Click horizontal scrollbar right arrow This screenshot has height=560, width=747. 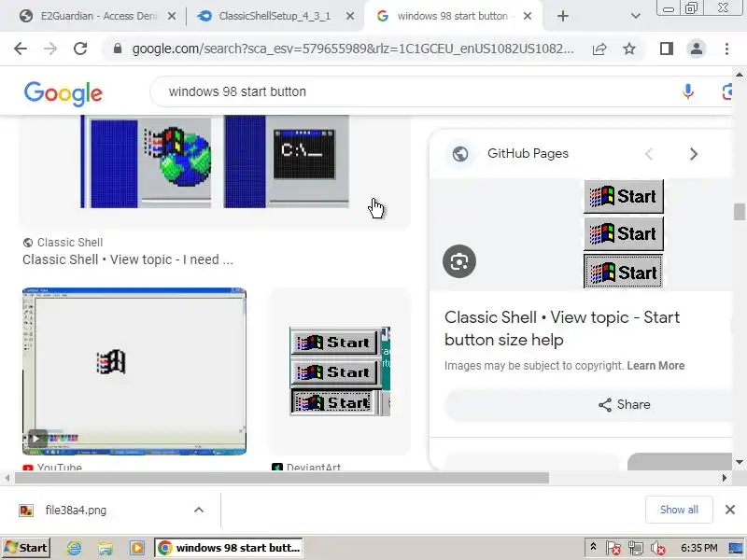(725, 478)
